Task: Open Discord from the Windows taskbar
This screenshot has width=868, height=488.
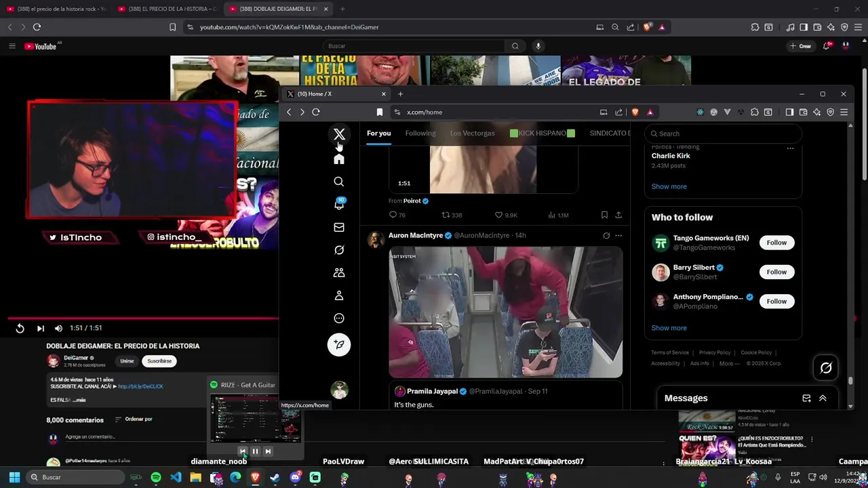Action: point(295,477)
